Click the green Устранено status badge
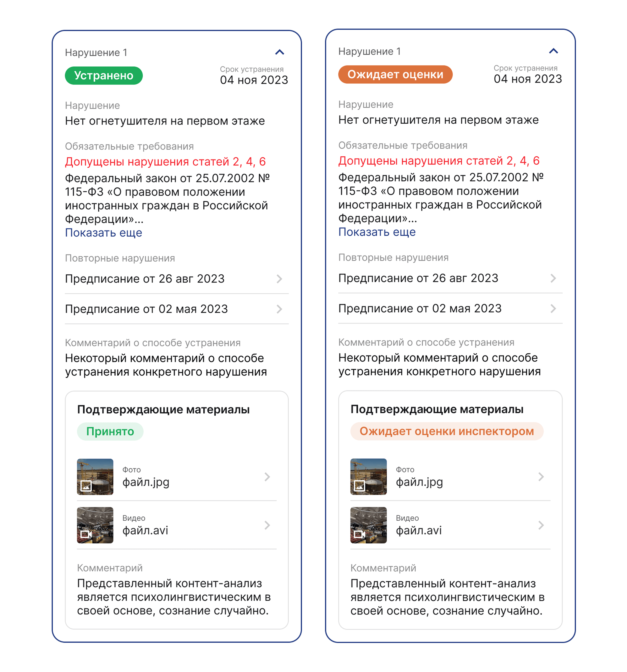 click(104, 75)
